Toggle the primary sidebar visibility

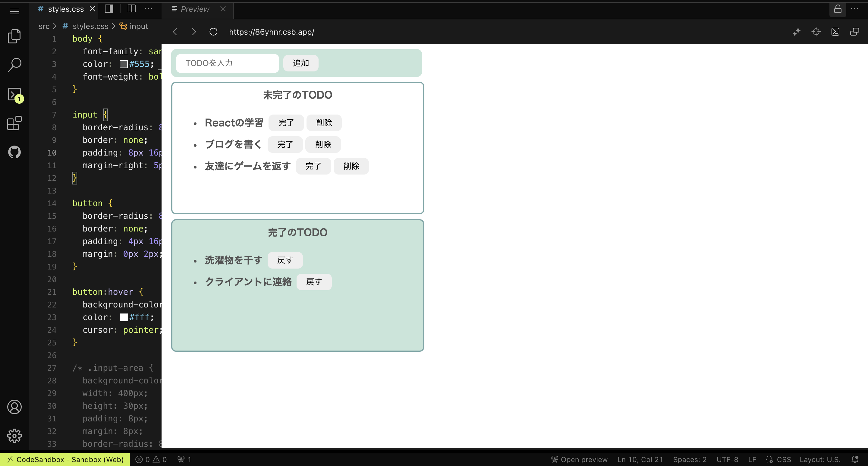(109, 9)
